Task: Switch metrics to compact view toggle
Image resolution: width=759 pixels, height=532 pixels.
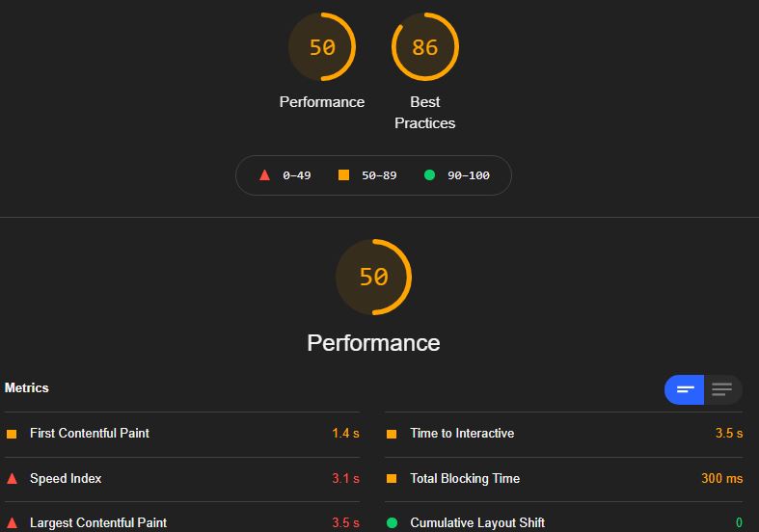Action: point(684,389)
